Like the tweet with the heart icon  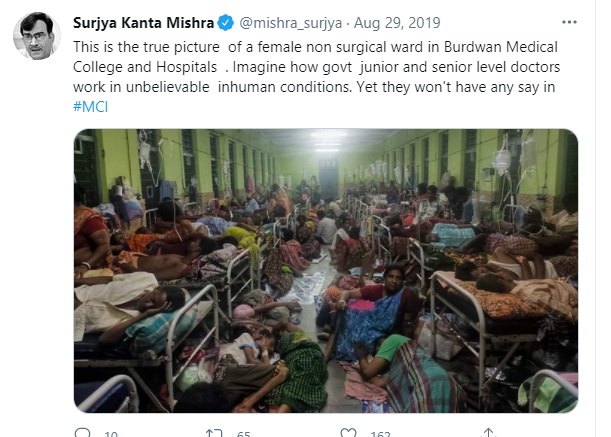tap(349, 433)
